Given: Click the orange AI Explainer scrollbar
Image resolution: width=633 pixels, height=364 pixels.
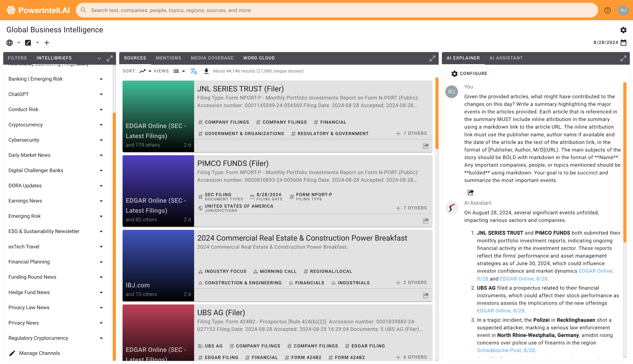Looking at the screenshot, I should 625,162.
